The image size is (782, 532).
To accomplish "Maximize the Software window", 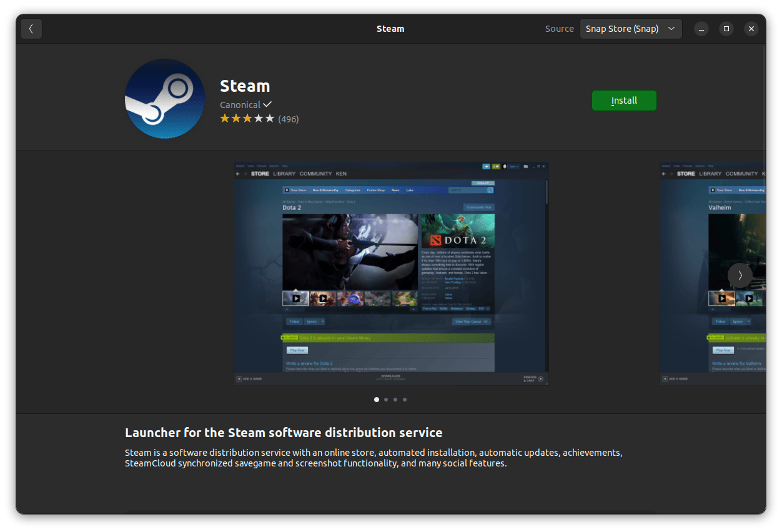I will coord(726,29).
